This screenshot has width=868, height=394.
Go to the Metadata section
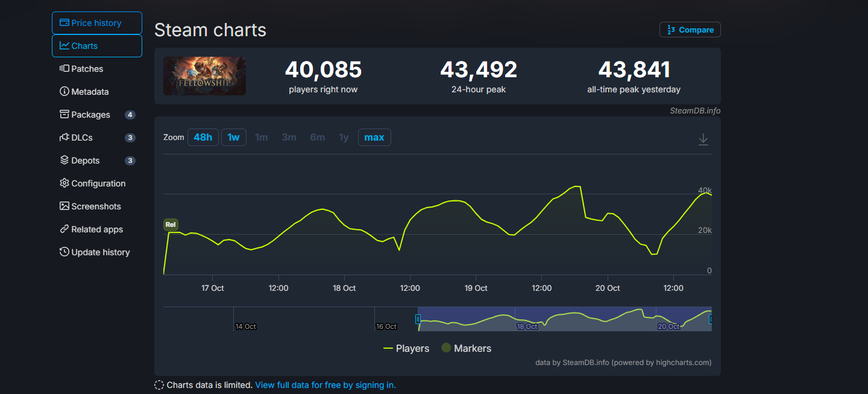(97, 92)
